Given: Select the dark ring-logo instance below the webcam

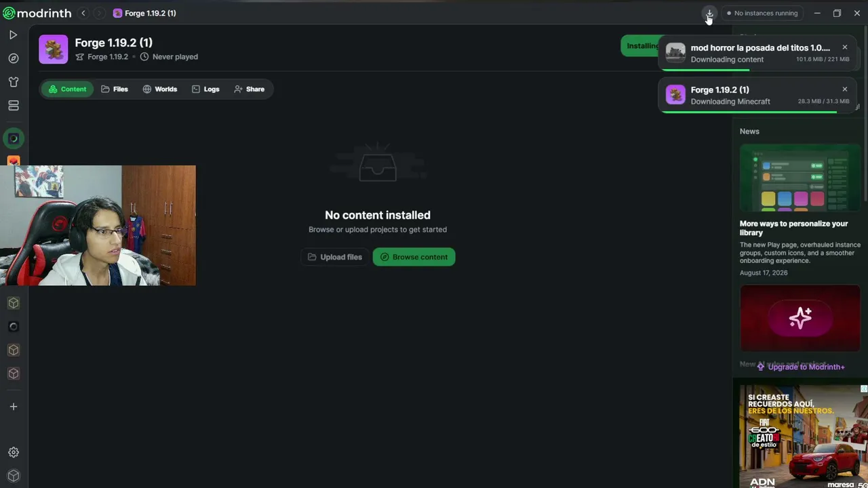Looking at the screenshot, I should (x=13, y=327).
